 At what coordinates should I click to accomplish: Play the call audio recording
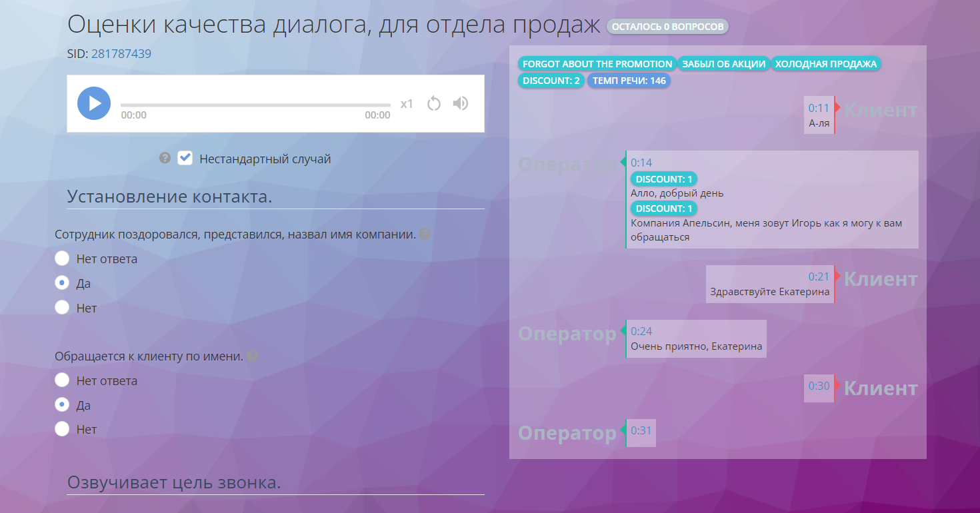point(94,103)
